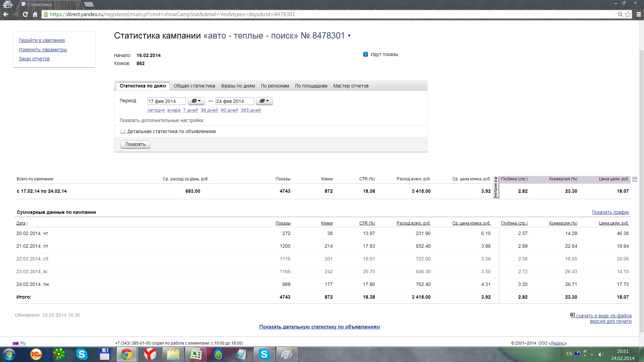Screen dimensions: 644x362
Task: Open the end date calendar picker
Action: point(264,101)
